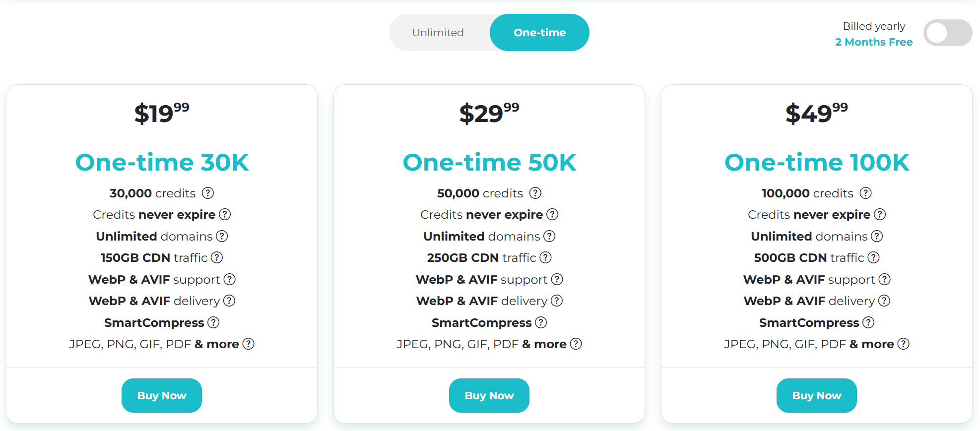Click Buy Now for One-time 50K
This screenshot has height=431, width=980.
[489, 395]
